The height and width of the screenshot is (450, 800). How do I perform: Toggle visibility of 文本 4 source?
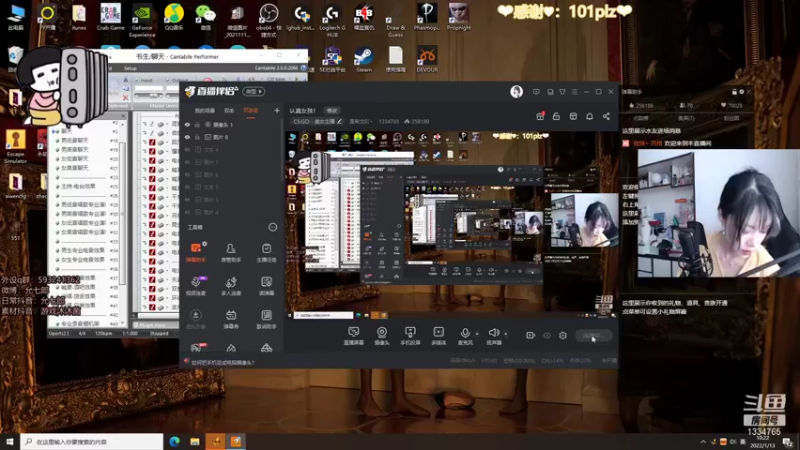click(x=187, y=150)
